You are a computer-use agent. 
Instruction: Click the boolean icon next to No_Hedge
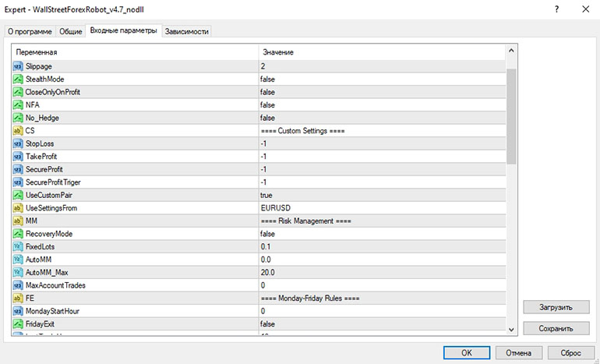pyautogui.click(x=18, y=118)
